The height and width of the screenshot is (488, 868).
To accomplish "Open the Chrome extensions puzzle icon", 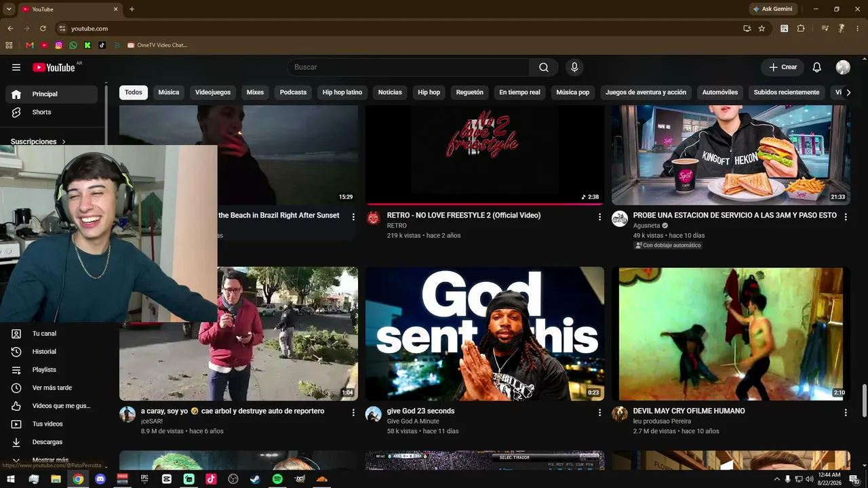I will (x=801, y=28).
